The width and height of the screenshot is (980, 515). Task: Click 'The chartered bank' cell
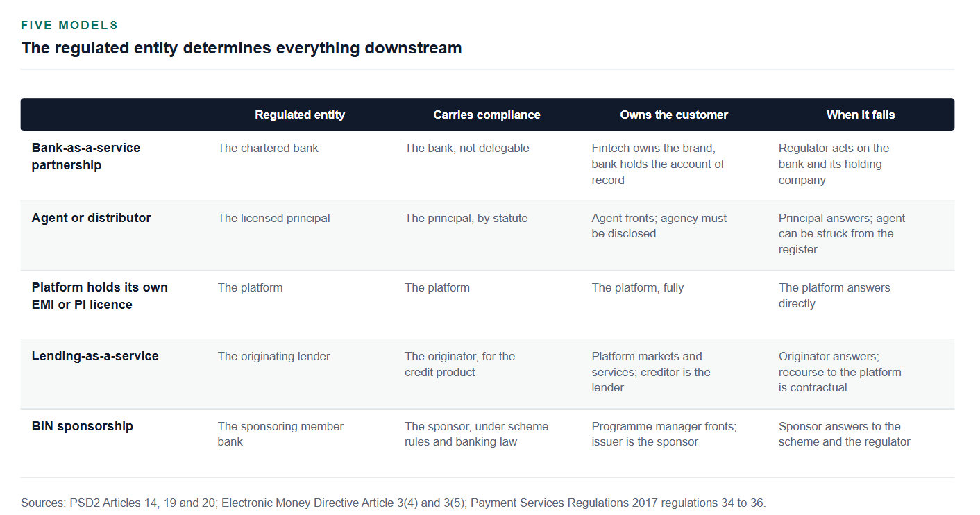pyautogui.click(x=268, y=148)
